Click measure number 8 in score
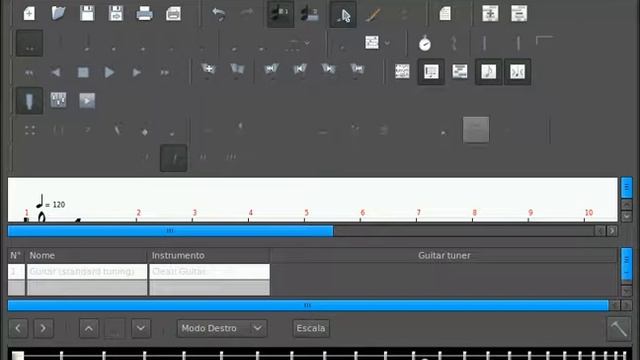 [x=474, y=213]
